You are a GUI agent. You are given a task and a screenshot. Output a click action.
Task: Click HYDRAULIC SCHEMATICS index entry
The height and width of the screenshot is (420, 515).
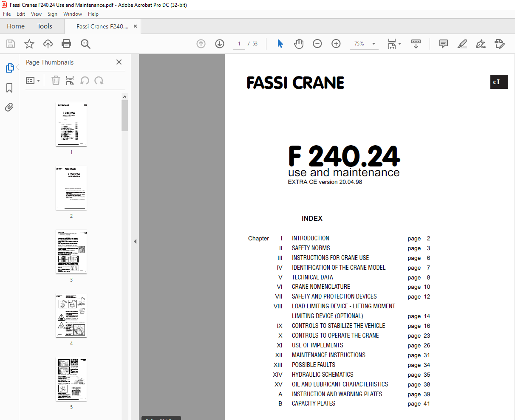click(323, 375)
